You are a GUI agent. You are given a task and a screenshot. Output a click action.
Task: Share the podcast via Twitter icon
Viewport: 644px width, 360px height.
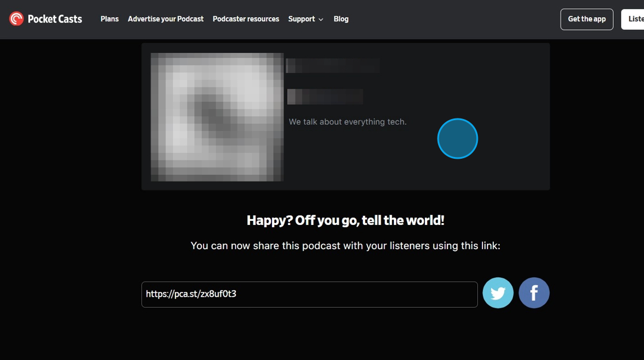(498, 293)
